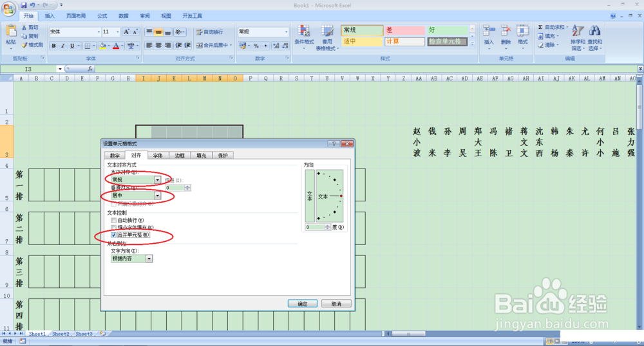Expand the cell styles gallery
Screen dimensions: 644x346
472,44
